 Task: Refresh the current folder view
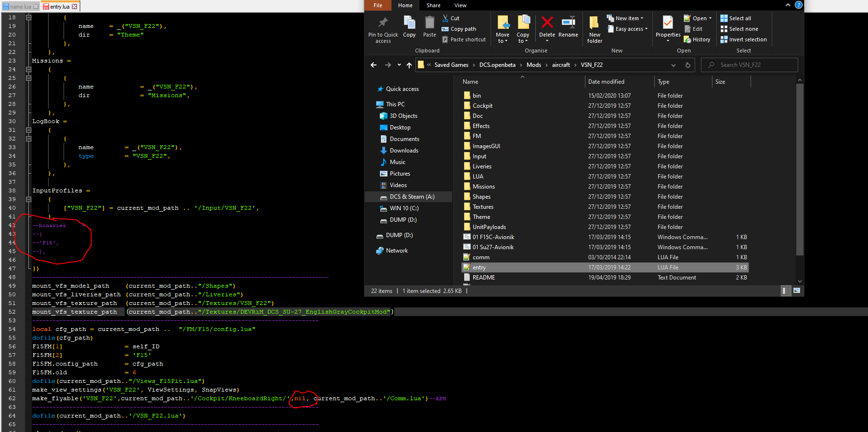(687, 65)
